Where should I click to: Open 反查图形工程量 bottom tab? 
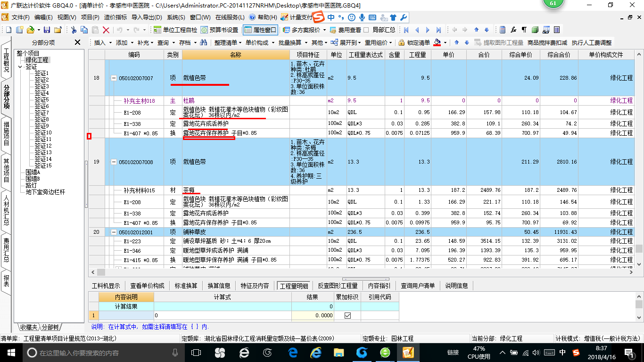point(338,286)
